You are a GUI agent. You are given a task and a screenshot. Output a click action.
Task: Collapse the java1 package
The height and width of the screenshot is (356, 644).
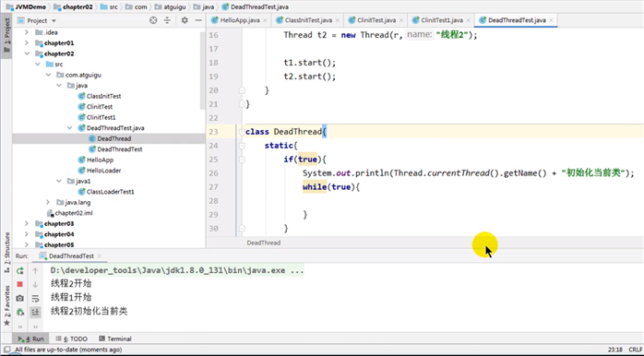pos(59,181)
